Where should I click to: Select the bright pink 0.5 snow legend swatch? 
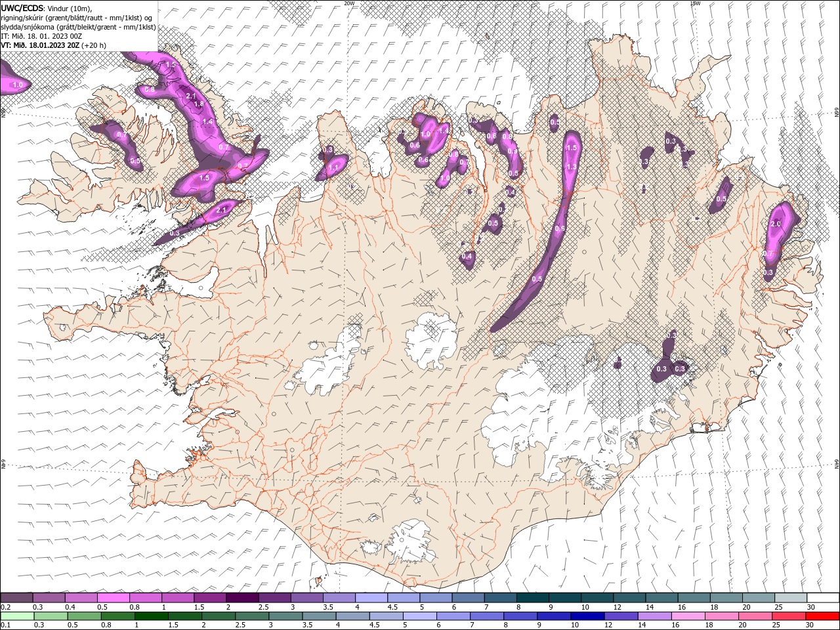(x=114, y=598)
